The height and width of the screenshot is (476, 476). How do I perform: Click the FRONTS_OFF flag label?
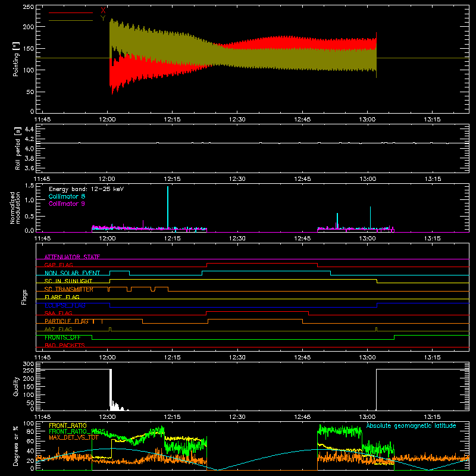(62, 337)
